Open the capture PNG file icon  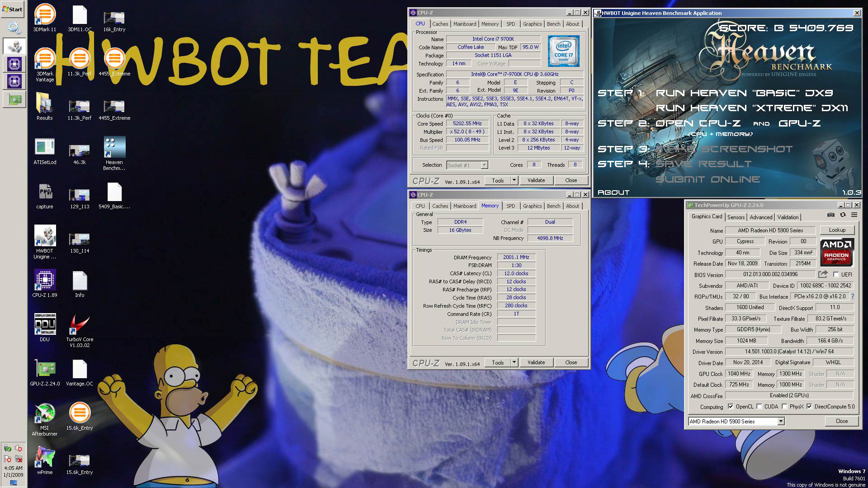click(x=45, y=195)
